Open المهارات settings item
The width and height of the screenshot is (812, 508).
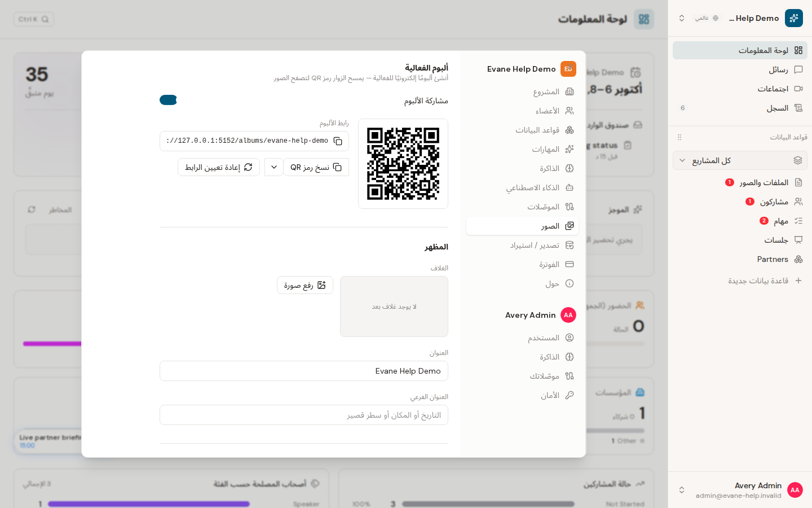tap(522, 149)
